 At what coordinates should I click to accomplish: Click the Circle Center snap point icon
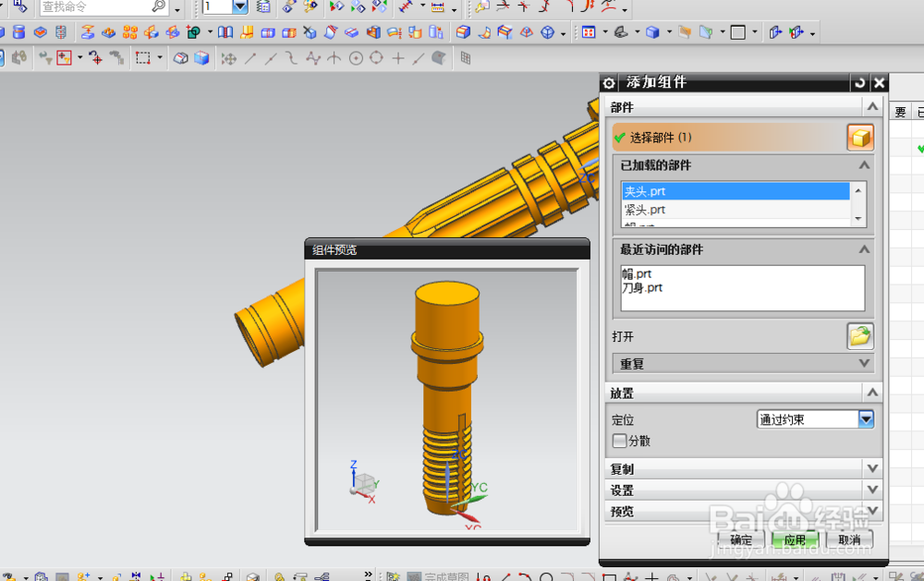coord(356,58)
